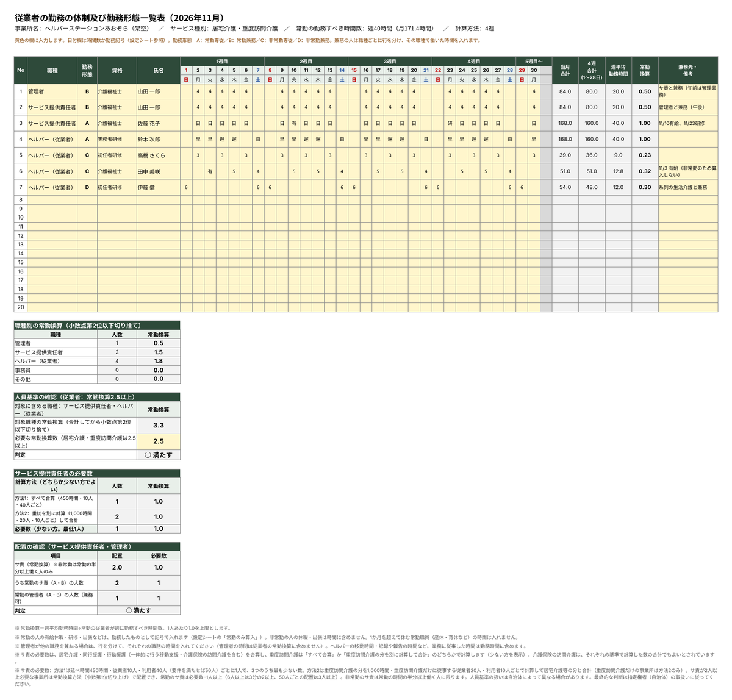732x700 pixels.
Task: Click the 1週目 week header
Action: point(222,62)
